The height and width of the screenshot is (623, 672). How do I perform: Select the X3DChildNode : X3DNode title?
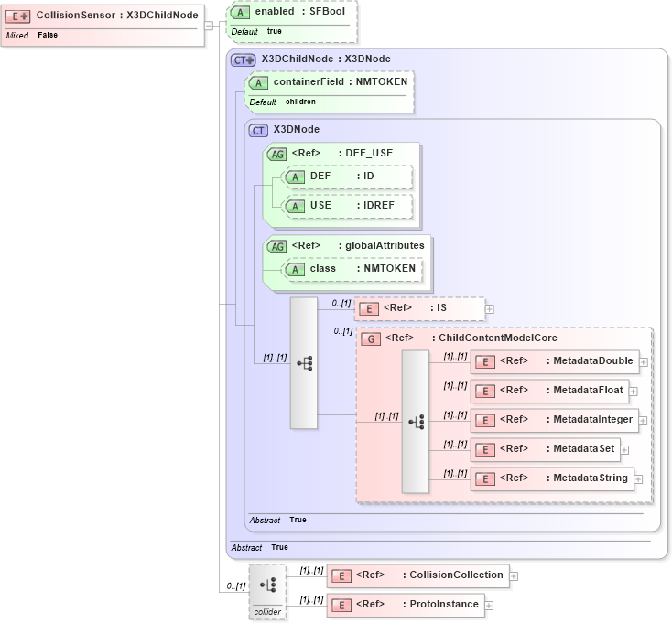coord(326,59)
